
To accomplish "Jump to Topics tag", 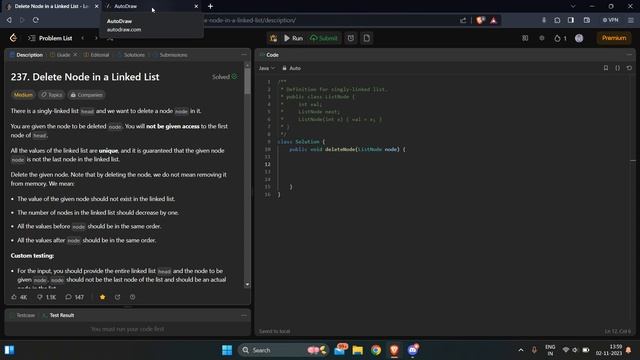I will 51,95.
